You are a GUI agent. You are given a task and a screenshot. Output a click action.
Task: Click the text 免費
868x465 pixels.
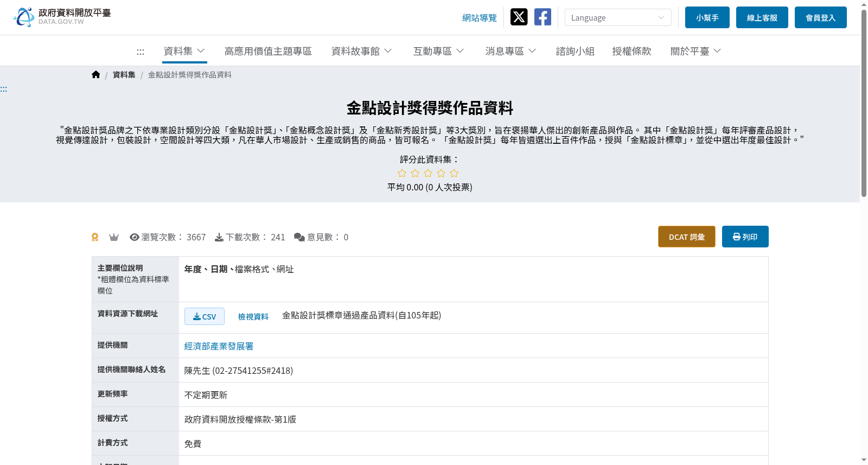193,444
